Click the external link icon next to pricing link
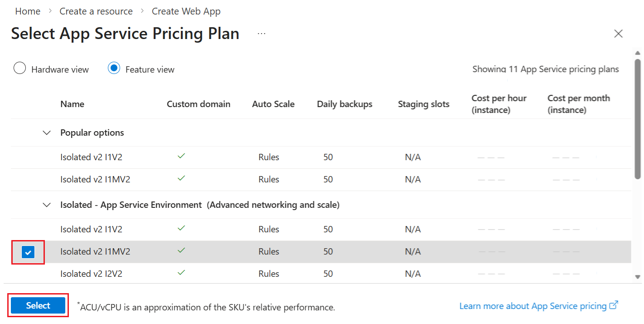The width and height of the screenshot is (644, 324). click(x=614, y=305)
